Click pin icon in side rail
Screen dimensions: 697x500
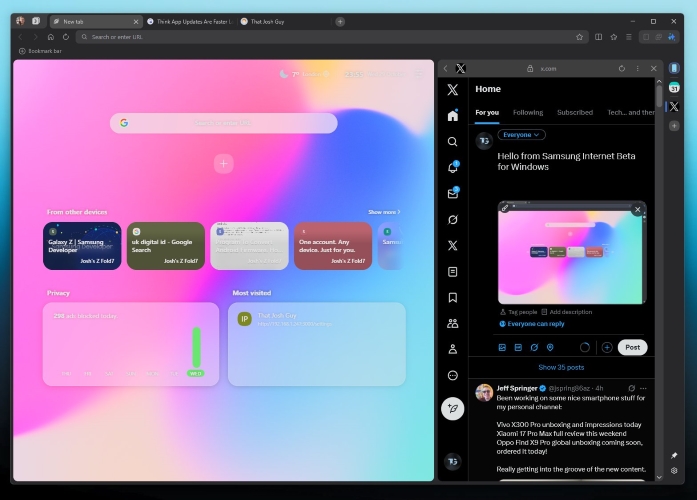[674, 455]
